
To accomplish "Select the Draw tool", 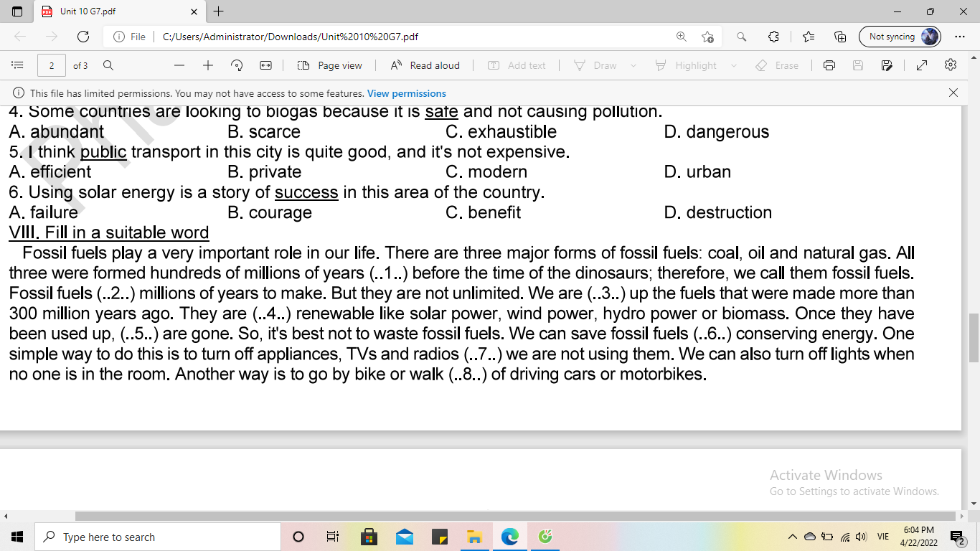I will click(595, 65).
